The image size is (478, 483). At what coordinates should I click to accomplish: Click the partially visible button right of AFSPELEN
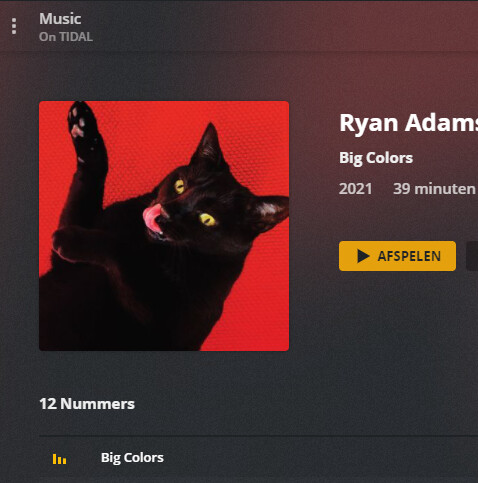472,256
